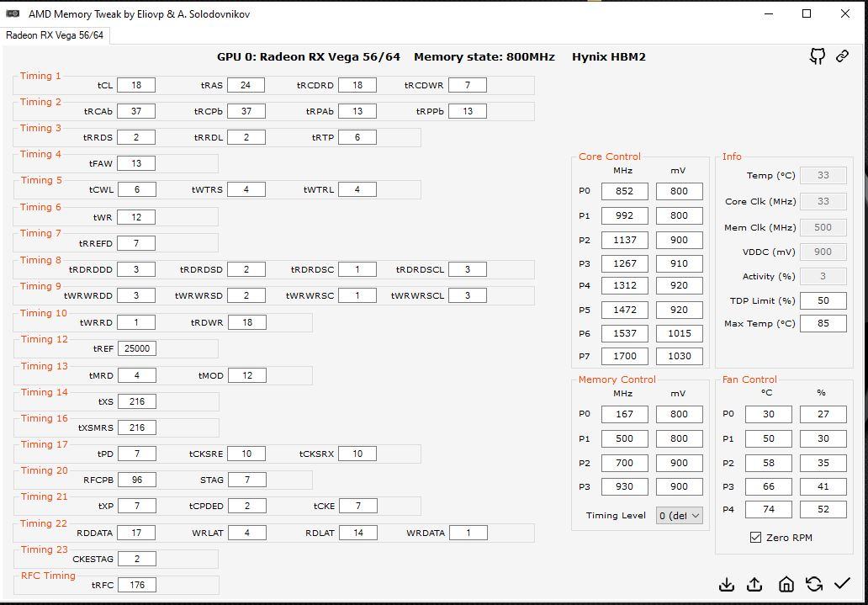The image size is (868, 605).
Task: Click Core Control P3 MHz field 1267
Action: click(x=624, y=263)
